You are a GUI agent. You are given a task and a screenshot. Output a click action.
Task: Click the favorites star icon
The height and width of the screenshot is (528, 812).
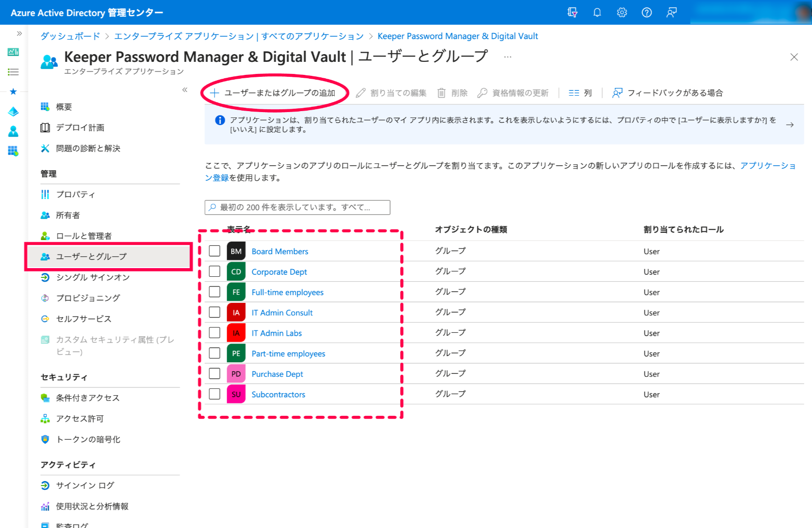(14, 91)
